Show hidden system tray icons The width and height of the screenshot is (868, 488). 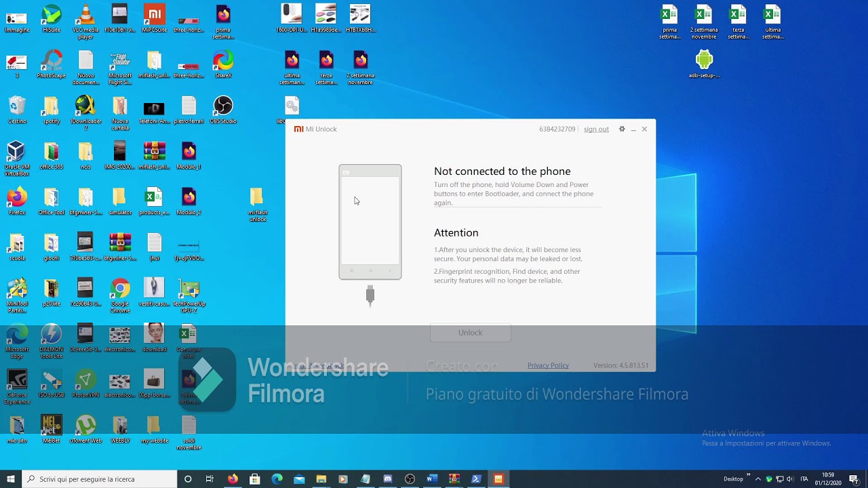(x=758, y=479)
